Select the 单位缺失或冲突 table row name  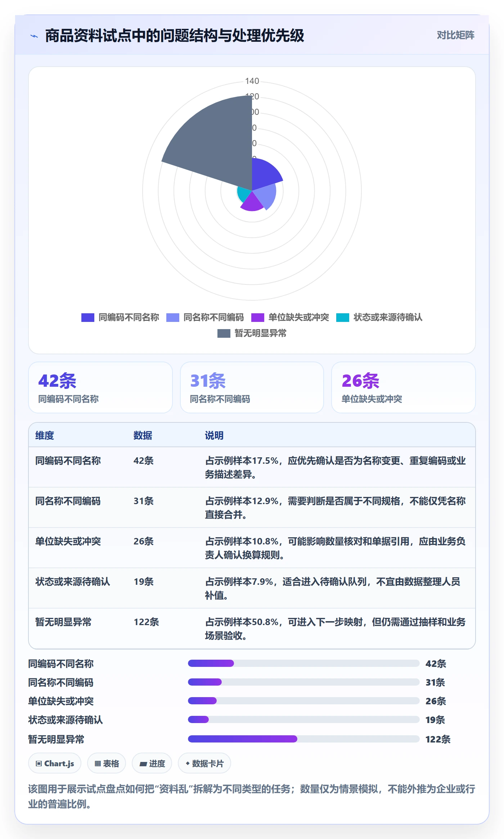coord(68,541)
